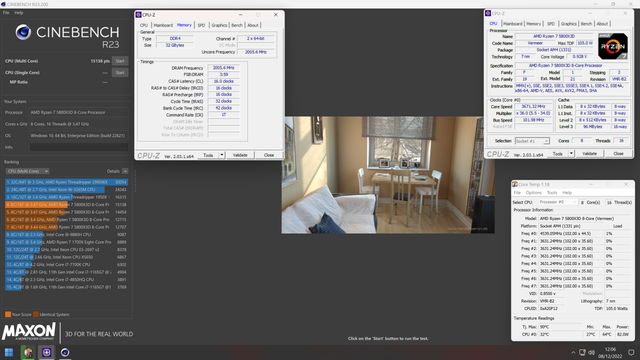Viewport: 640px width, 360px height.
Task: Open volume tray icon
Action: coord(591,353)
